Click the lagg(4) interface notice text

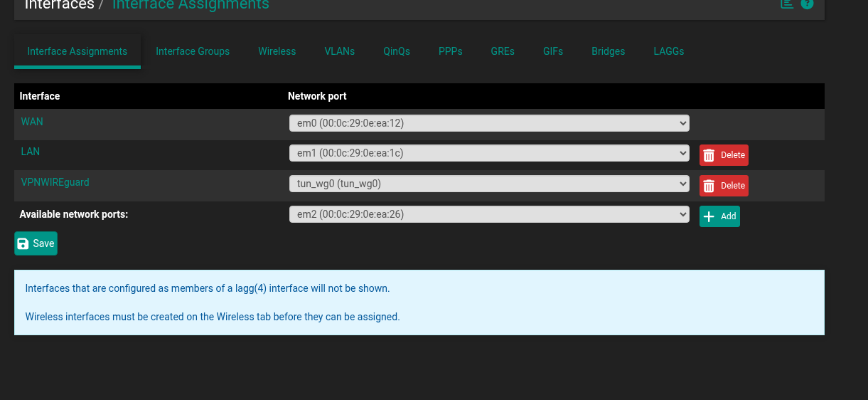208,289
